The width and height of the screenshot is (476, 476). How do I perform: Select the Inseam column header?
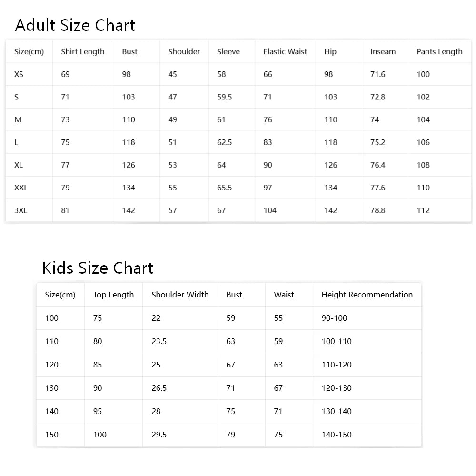(383, 51)
